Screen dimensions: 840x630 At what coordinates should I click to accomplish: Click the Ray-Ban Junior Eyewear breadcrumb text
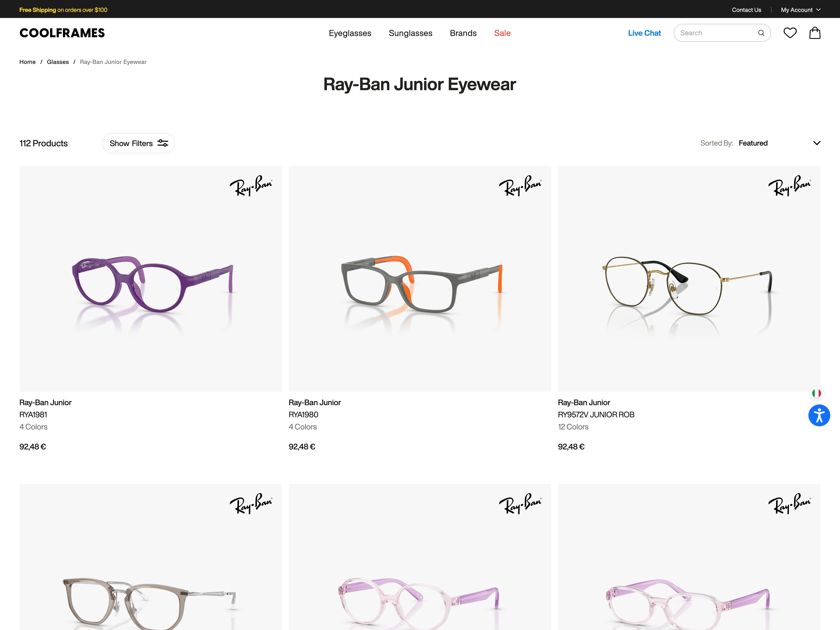pos(113,62)
